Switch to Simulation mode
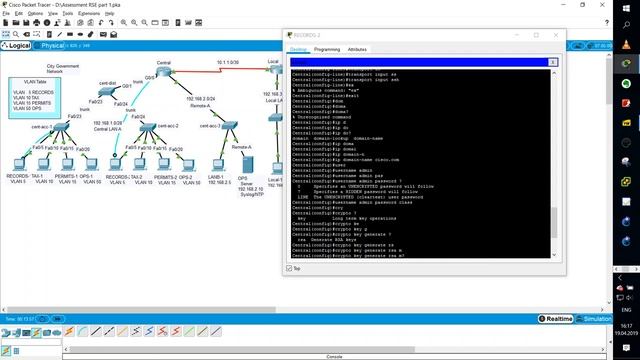 coord(593,318)
